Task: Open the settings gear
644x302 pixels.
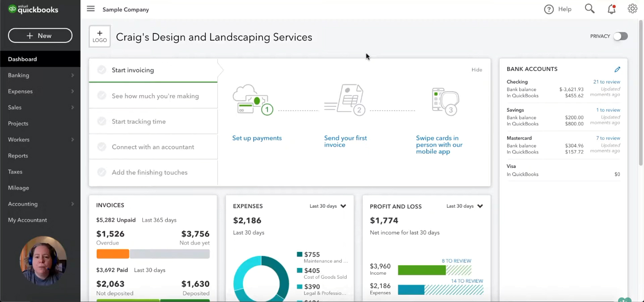Action: click(632, 9)
